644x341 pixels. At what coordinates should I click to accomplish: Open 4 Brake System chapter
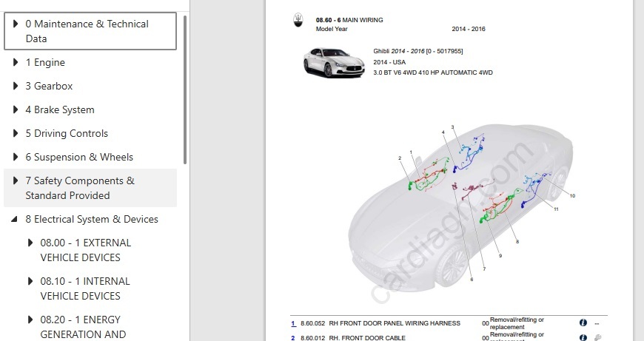(x=60, y=110)
